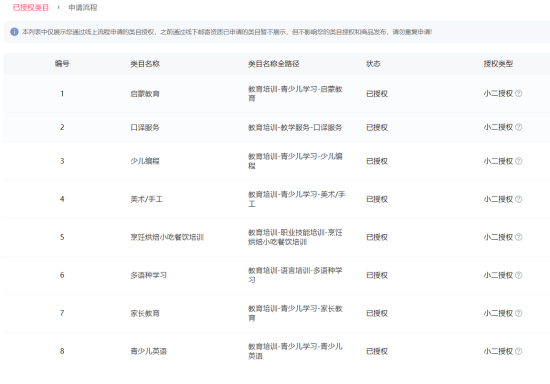Screen dimensions: 550x384
Task: Click 已授权 status in row 1
Action: tap(377, 94)
